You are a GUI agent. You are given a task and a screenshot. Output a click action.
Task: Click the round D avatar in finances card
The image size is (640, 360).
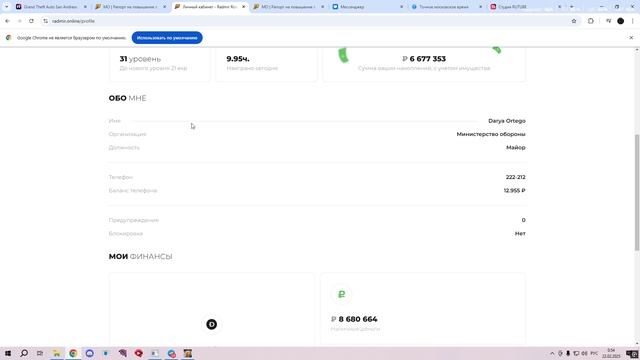point(211,324)
